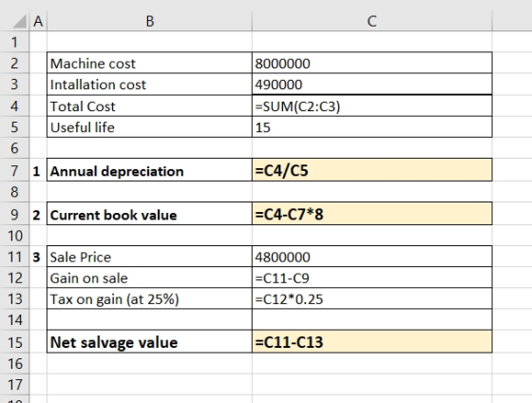532x403 pixels.
Task: Click the bold 3 in cell A11
Action: (x=36, y=257)
